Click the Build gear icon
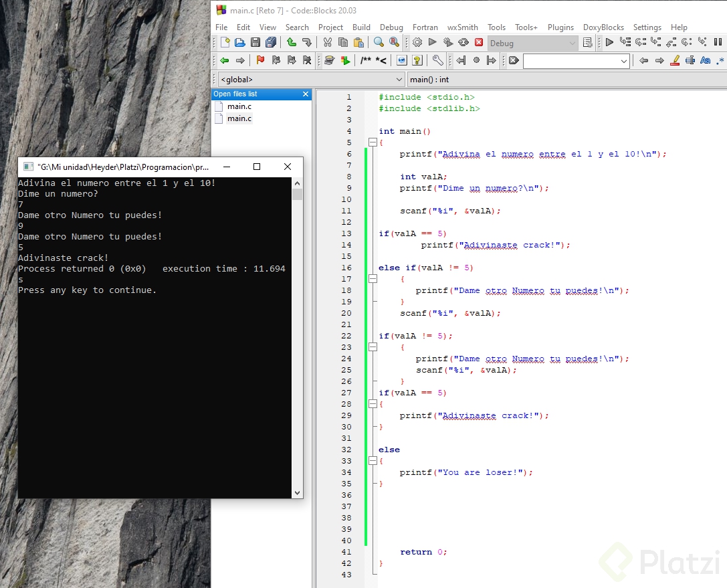 [417, 43]
